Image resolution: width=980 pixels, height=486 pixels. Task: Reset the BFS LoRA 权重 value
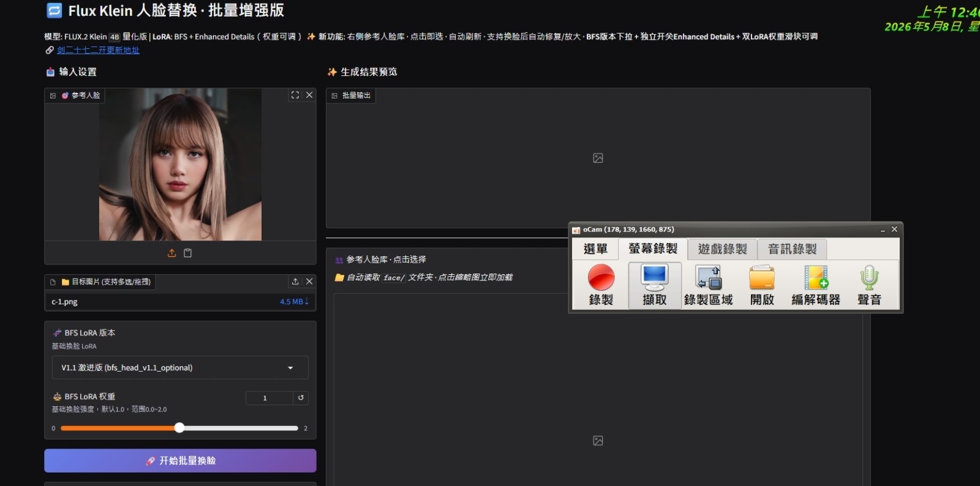point(301,398)
